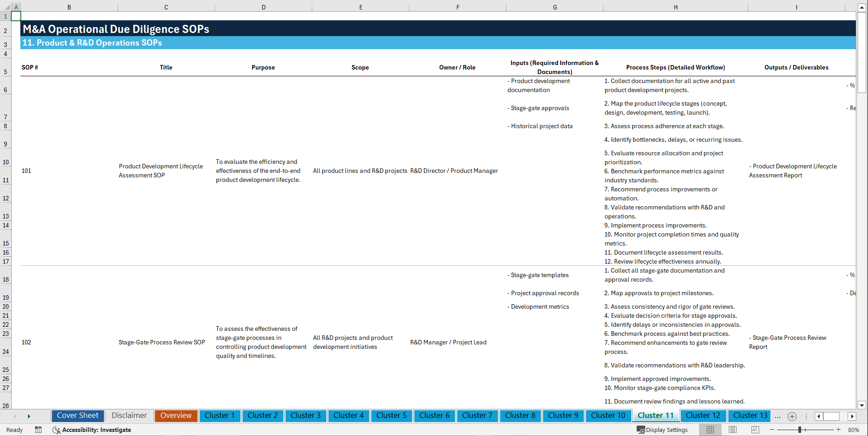Screen dimensions: 868x436
Task: Click the 80% zoom level indicator
Action: [x=854, y=430]
